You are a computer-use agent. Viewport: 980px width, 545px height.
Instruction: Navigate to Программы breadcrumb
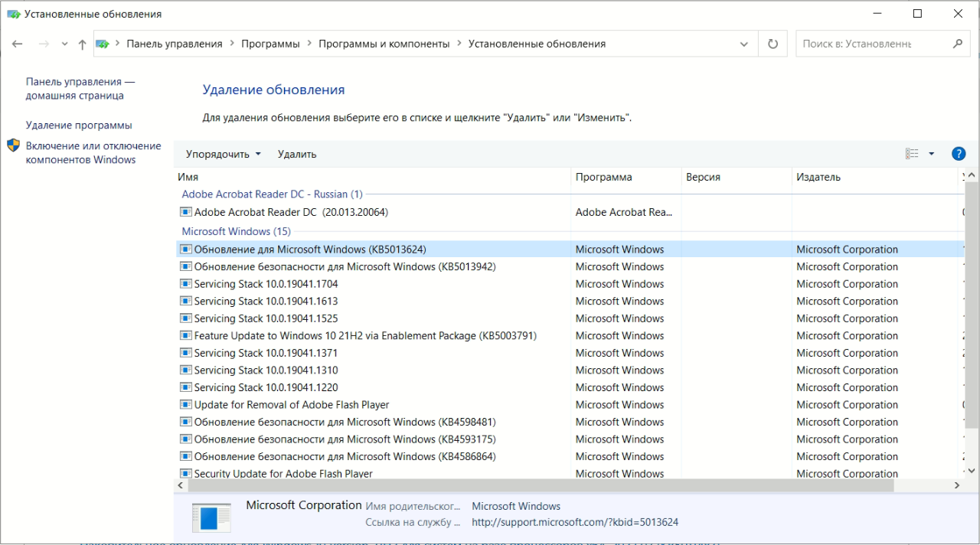(x=270, y=44)
